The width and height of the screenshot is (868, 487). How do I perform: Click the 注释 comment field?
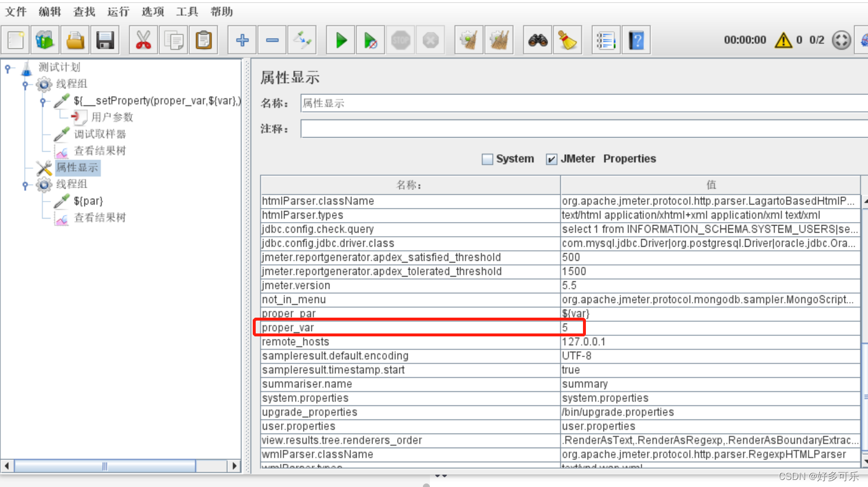[584, 128]
